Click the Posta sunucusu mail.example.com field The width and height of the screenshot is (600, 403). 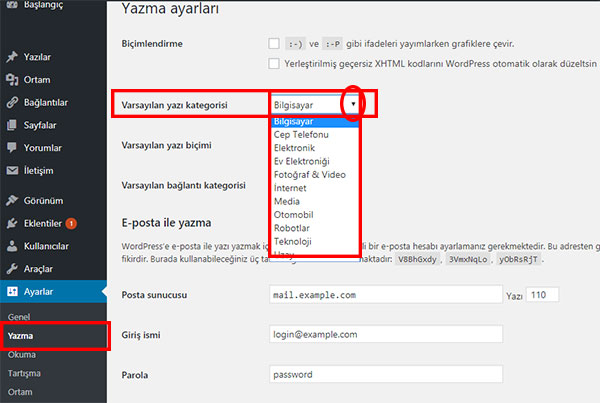coord(386,294)
